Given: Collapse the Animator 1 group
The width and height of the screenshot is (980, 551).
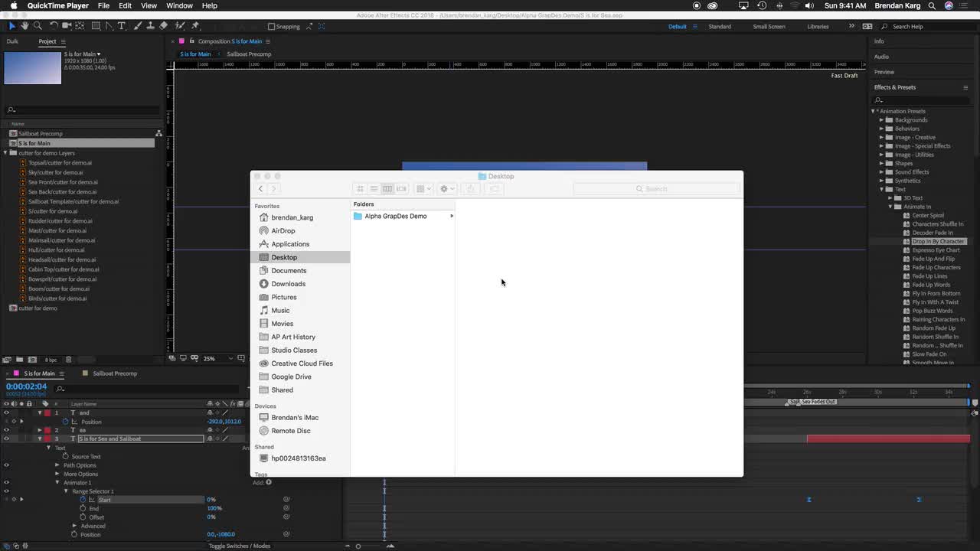Looking at the screenshot, I should coord(57,483).
